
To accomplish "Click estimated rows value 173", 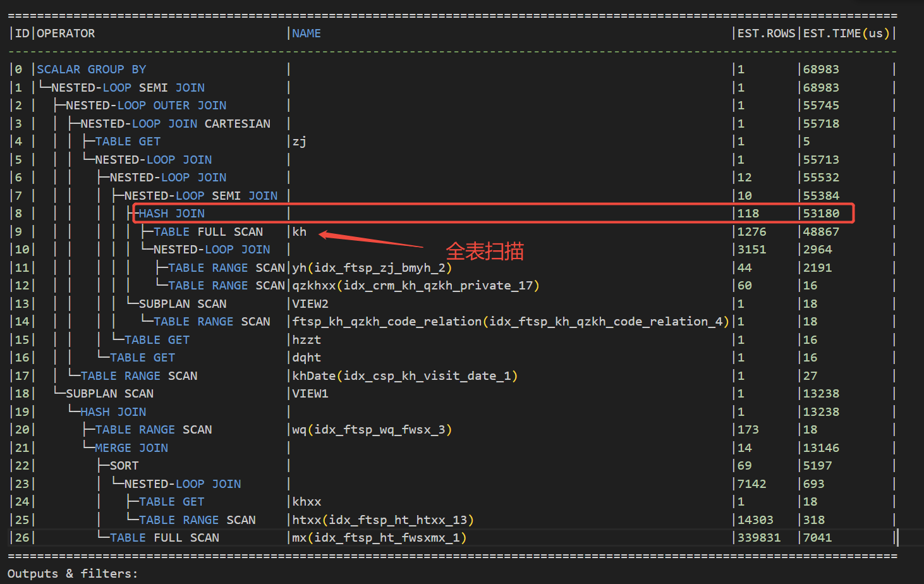I will pos(748,430).
